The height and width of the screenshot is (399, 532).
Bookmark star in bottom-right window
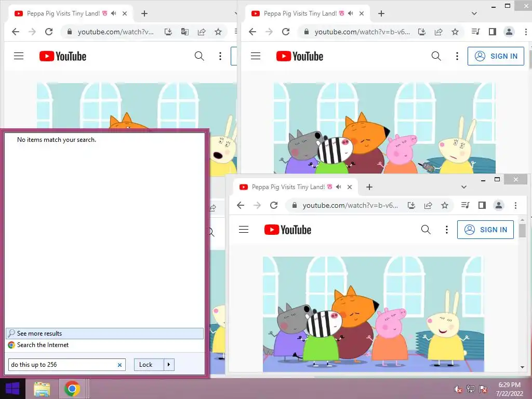tap(445, 205)
